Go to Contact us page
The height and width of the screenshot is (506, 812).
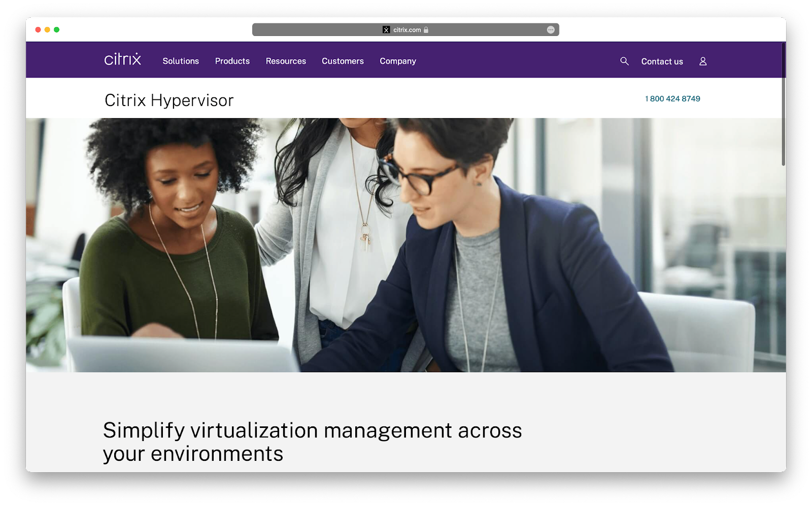(x=662, y=61)
